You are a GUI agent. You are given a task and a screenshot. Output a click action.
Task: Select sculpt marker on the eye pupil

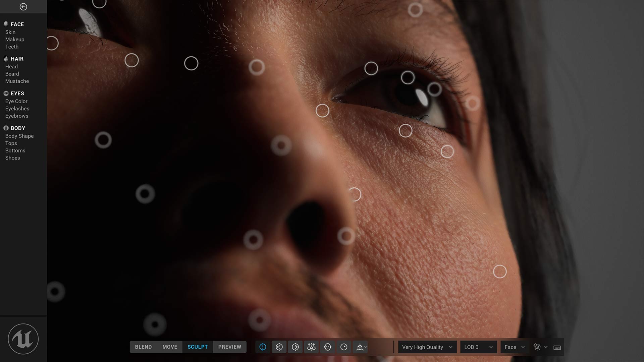pyautogui.click(x=408, y=78)
